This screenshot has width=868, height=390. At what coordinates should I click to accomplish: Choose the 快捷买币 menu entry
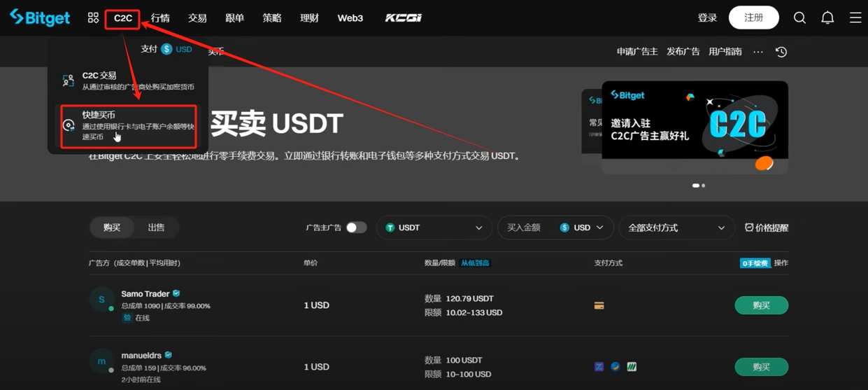pos(128,125)
